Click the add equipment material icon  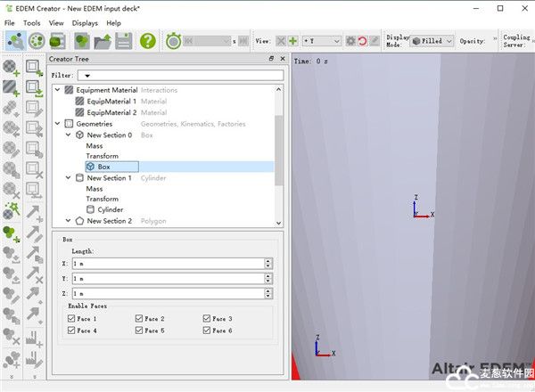point(12,87)
